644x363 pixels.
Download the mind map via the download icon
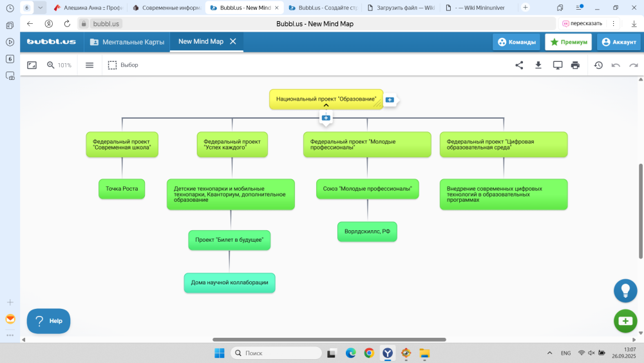(x=538, y=65)
